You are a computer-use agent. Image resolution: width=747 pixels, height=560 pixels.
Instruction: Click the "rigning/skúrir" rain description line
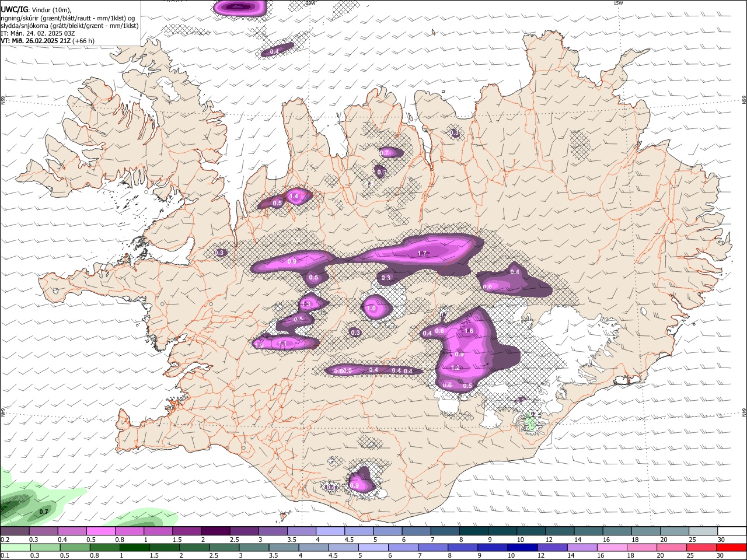pyautogui.click(x=68, y=18)
